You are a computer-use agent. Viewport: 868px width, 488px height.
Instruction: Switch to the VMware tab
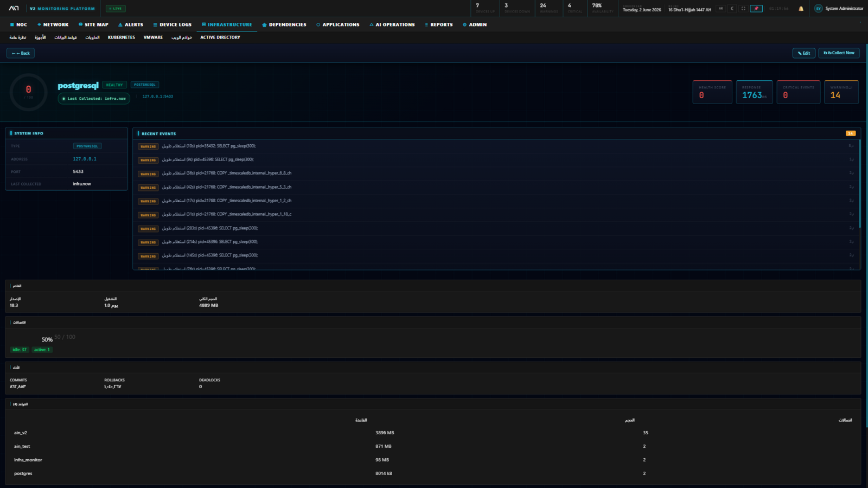(x=153, y=37)
